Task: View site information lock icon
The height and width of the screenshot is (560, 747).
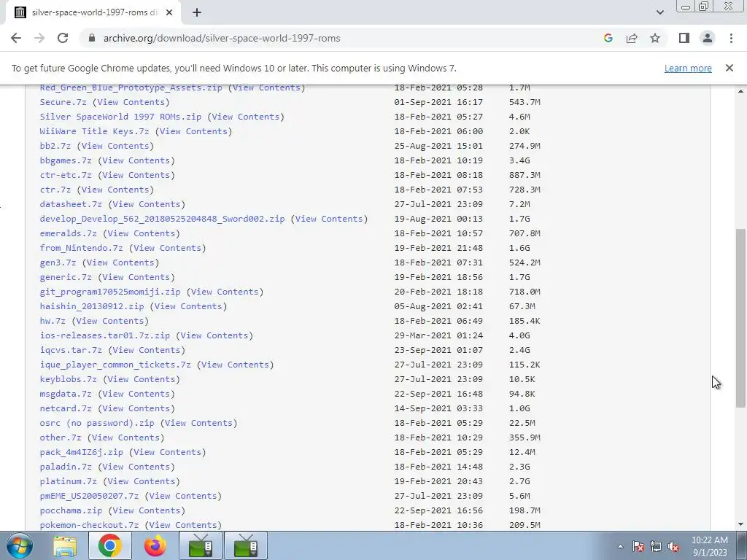Action: point(92,38)
